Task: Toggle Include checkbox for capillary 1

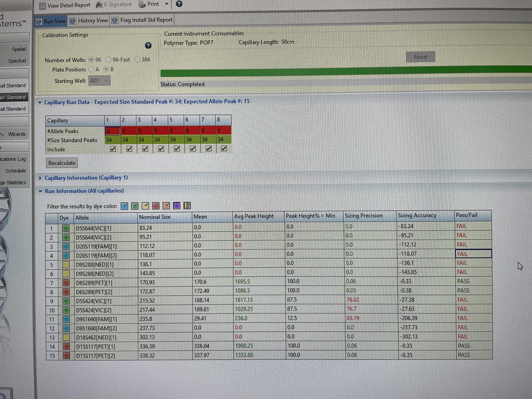Action: click(x=113, y=149)
